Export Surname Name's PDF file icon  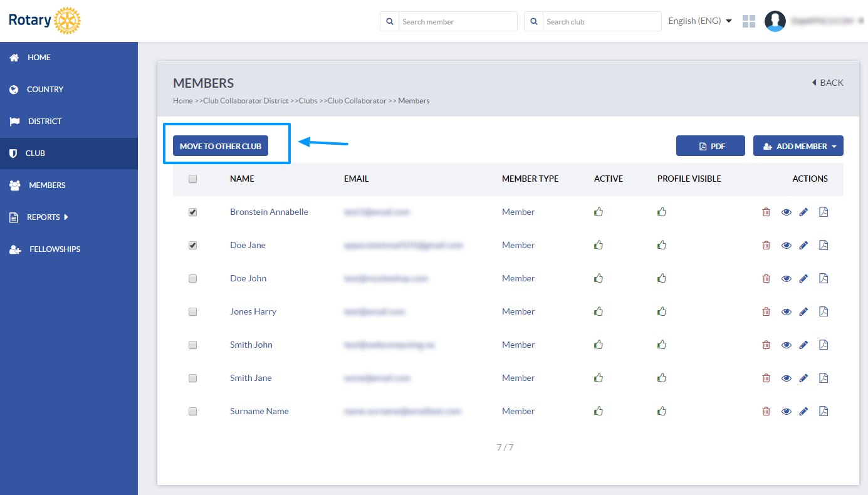coord(824,411)
